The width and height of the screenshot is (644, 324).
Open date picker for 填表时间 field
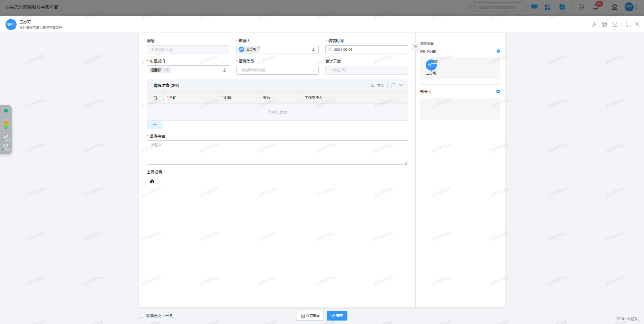pos(367,49)
